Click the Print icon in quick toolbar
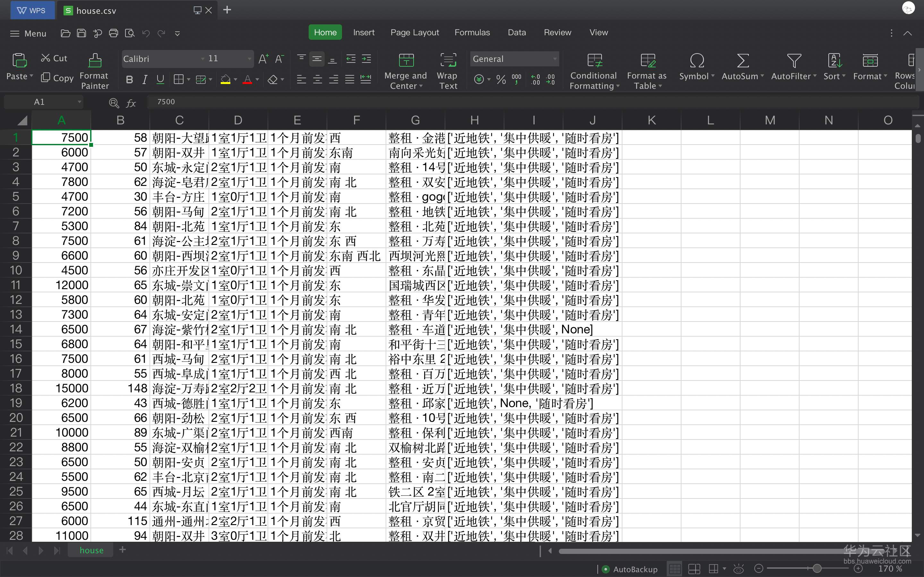 [x=113, y=33]
